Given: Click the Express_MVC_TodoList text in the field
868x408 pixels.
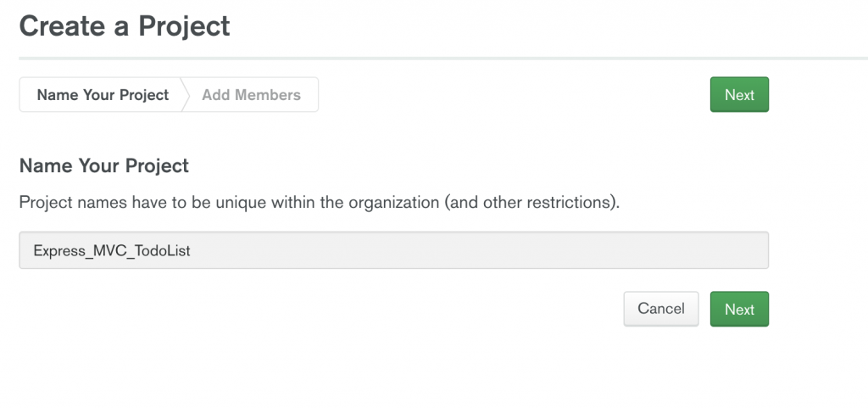Looking at the screenshot, I should 105,251.
